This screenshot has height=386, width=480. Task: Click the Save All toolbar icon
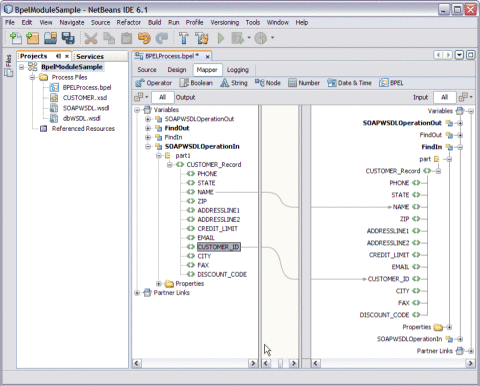[68, 38]
